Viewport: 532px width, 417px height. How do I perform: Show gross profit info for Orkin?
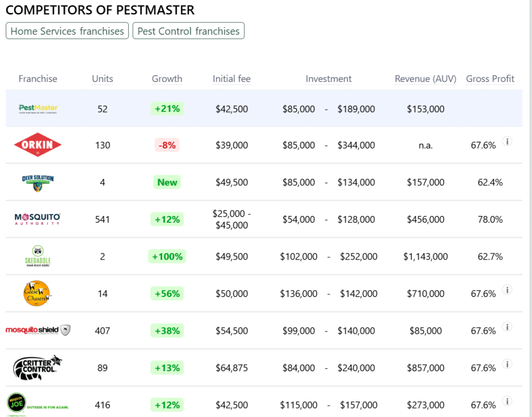pyautogui.click(x=507, y=141)
